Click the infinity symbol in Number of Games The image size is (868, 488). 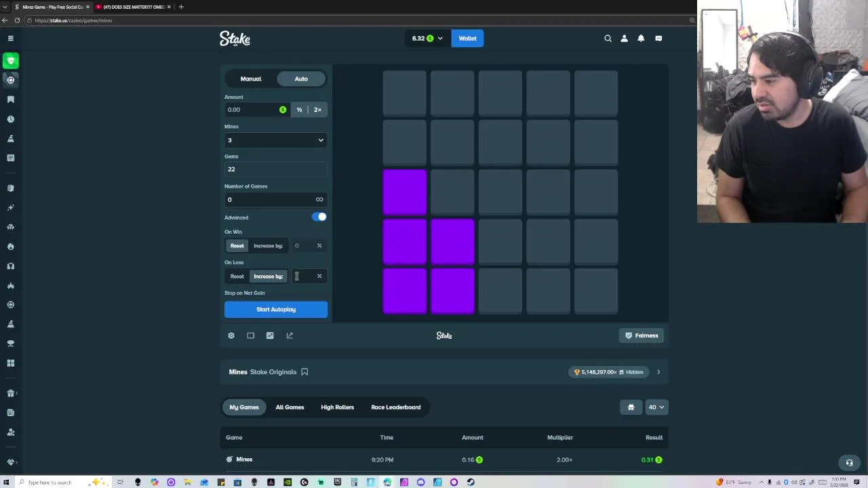319,199
